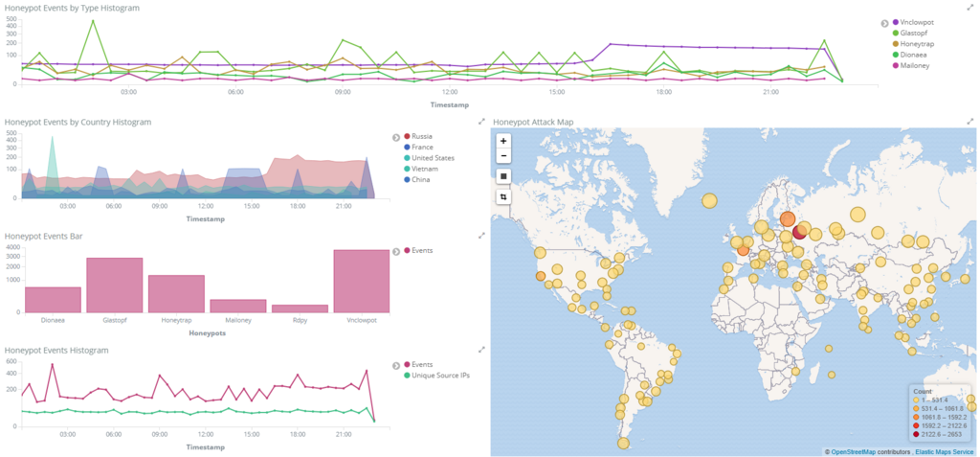Click the Honeypot Attack Map panel title
This screenshot has width=980, height=457.
click(x=533, y=122)
